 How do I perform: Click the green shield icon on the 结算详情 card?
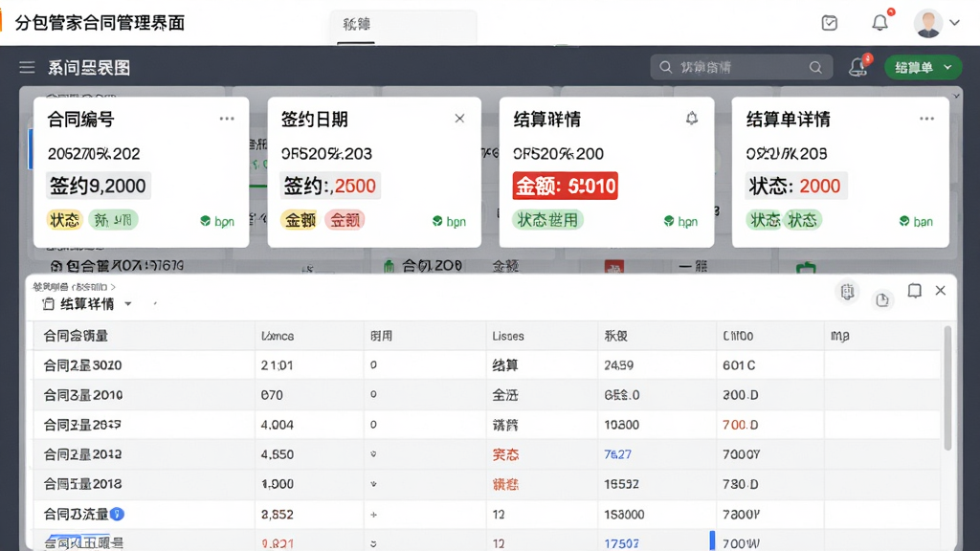click(x=669, y=221)
